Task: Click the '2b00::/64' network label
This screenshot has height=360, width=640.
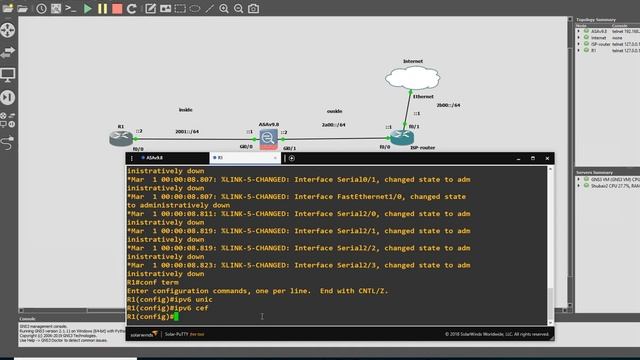Action: click(x=448, y=105)
